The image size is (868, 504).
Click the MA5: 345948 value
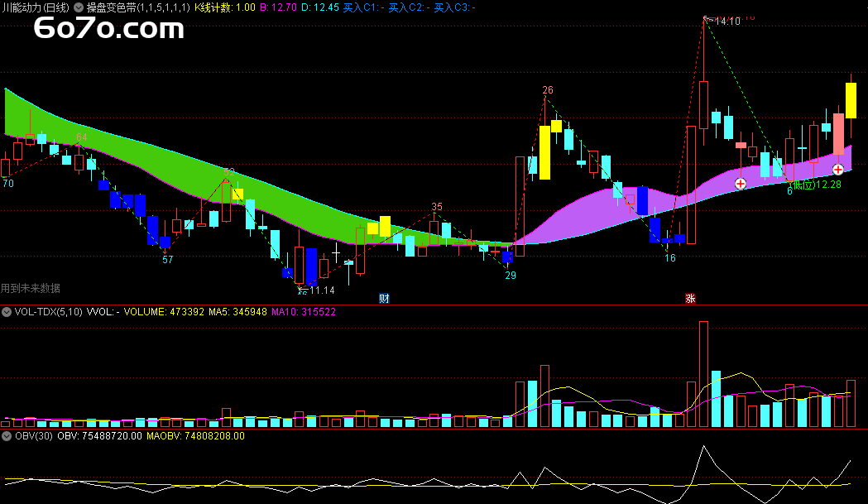tap(237, 312)
